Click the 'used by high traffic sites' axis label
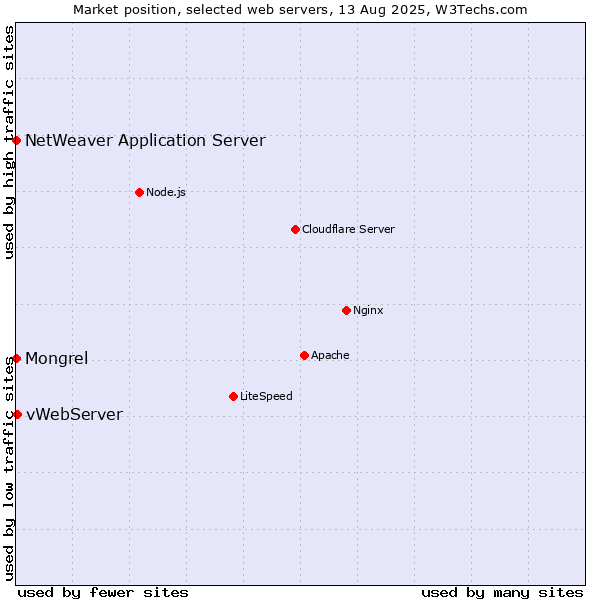 [8, 142]
